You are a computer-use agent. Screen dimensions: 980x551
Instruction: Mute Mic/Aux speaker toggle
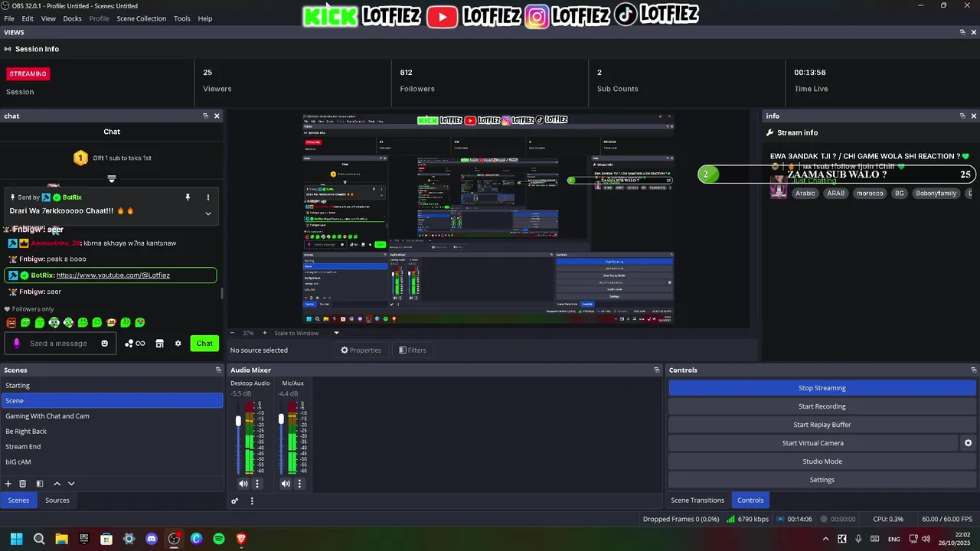click(286, 484)
